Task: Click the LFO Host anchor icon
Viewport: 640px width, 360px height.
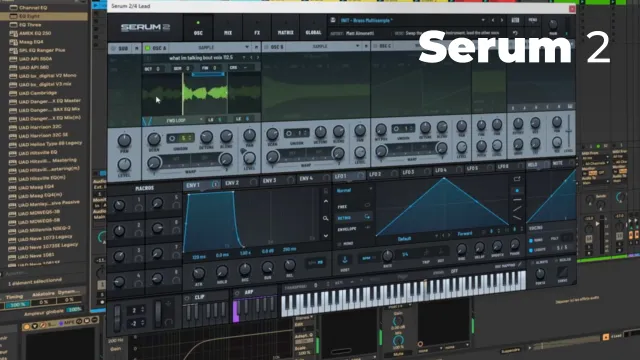Action: (x=344, y=260)
